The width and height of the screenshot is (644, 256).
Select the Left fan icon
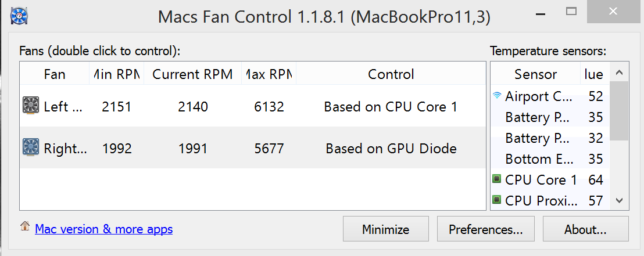tap(31, 106)
